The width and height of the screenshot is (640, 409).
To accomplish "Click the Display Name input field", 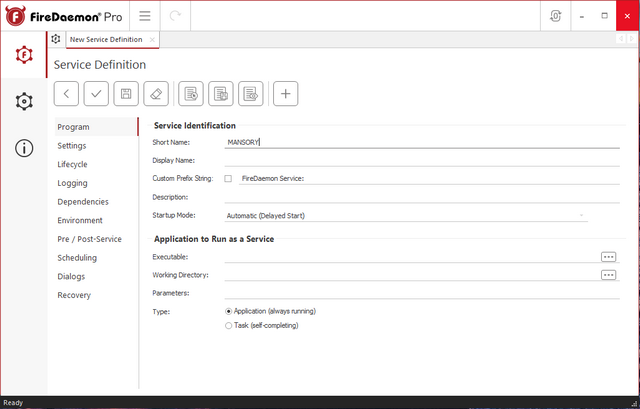I will (x=420, y=160).
